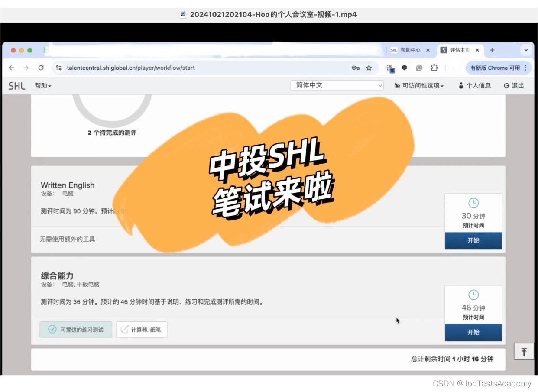The width and height of the screenshot is (538, 392).
Task: Click the saved-password key icon
Action: (x=355, y=68)
